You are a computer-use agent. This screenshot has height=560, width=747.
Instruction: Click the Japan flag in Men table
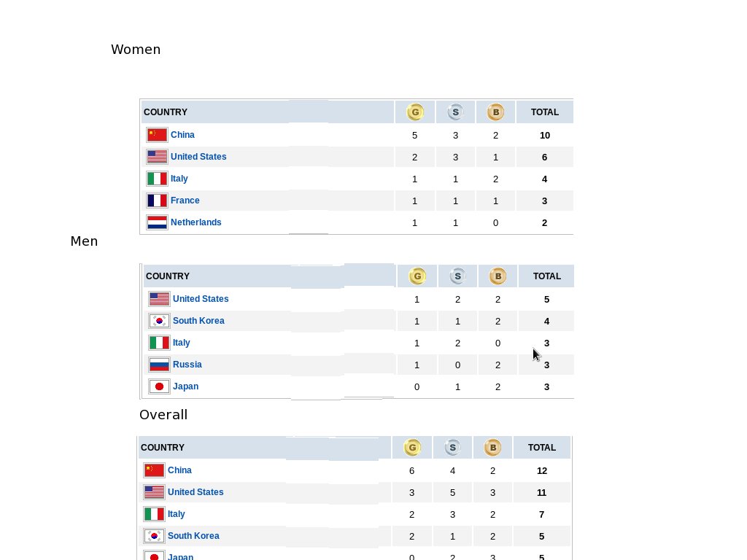tap(159, 386)
